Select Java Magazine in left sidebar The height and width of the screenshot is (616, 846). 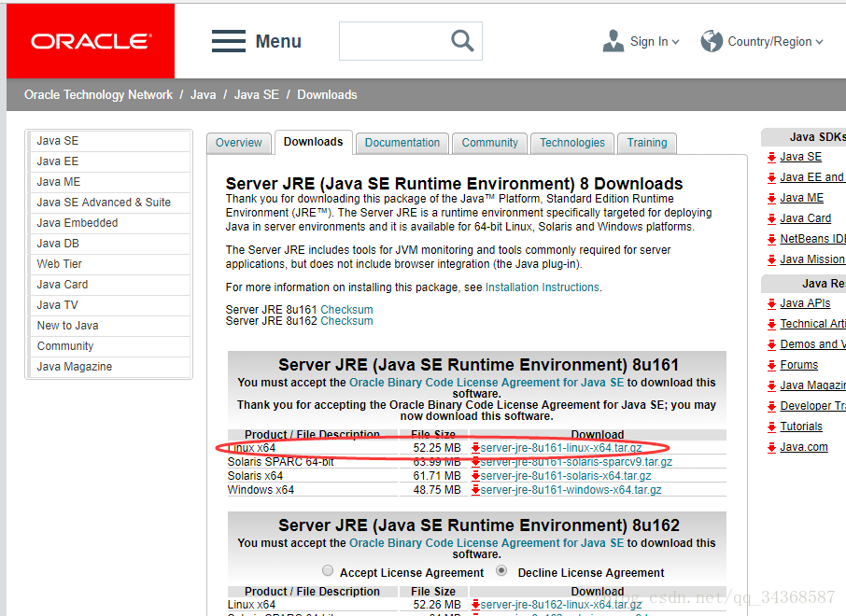pos(109,366)
